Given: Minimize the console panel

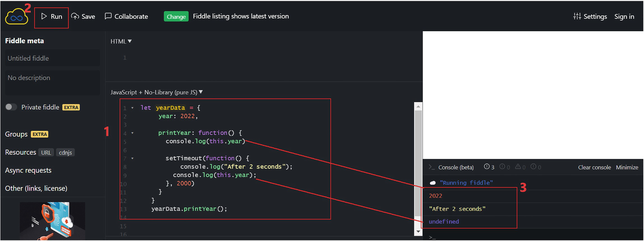Looking at the screenshot, I should point(627,168).
